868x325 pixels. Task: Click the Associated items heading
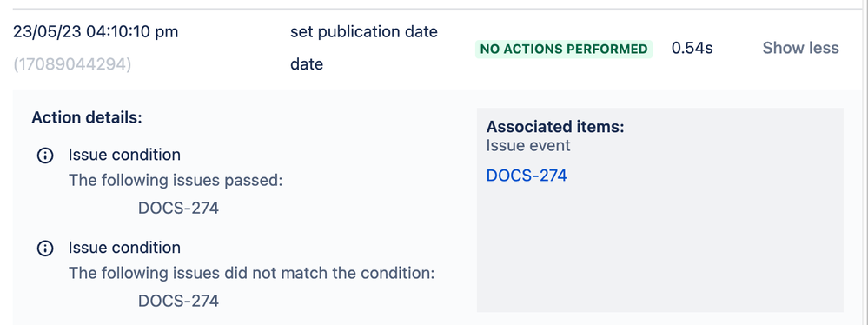[x=555, y=127]
